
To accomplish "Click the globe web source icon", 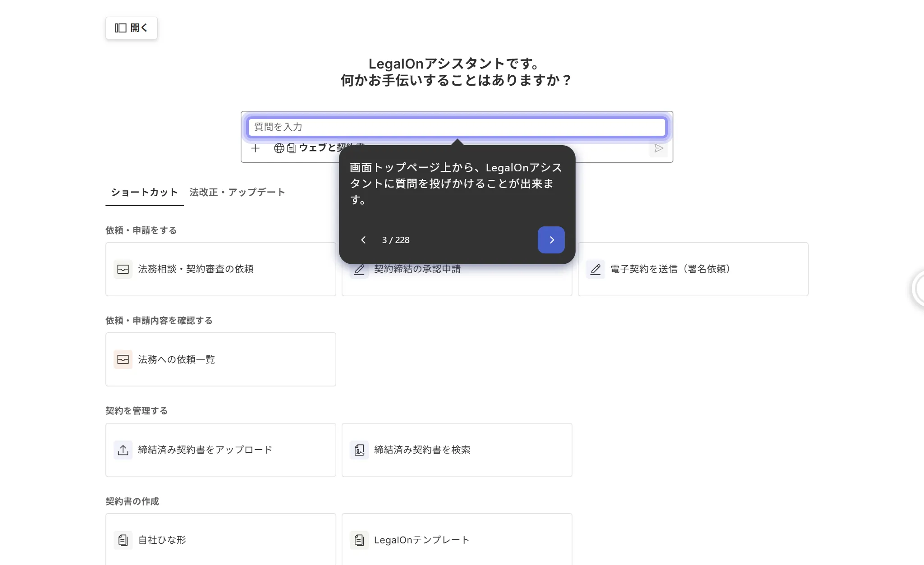I will 279,148.
